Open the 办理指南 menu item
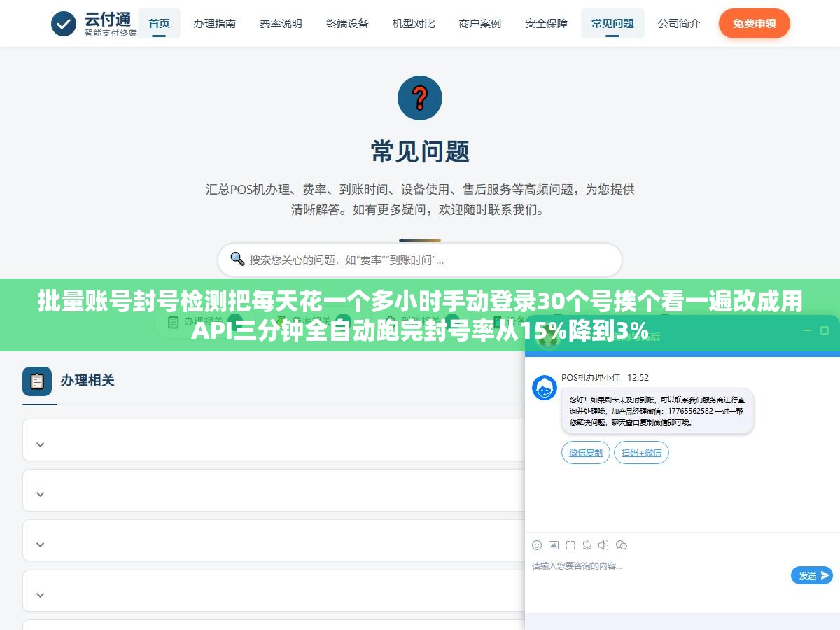Viewport: 840px width, 630px height. point(214,23)
